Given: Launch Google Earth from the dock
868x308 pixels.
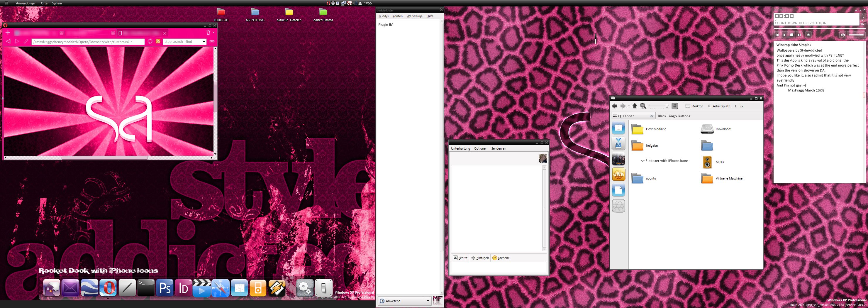Looking at the screenshot, I should point(89,288).
